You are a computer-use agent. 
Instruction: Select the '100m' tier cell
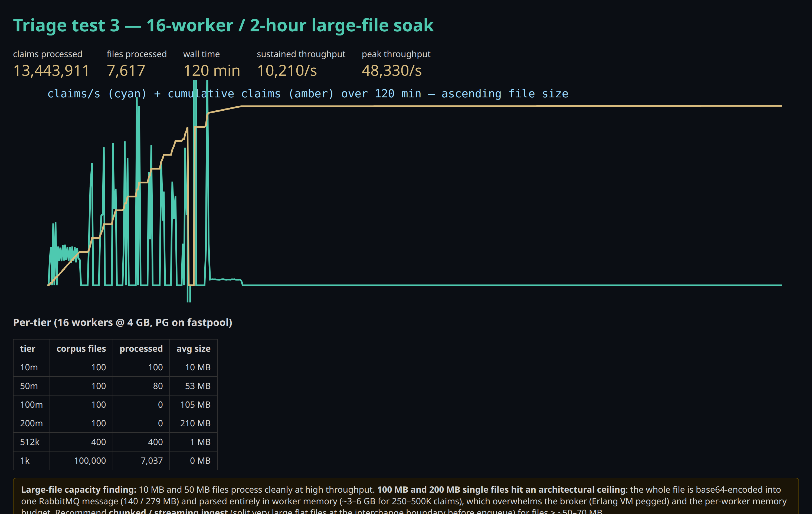(31, 404)
